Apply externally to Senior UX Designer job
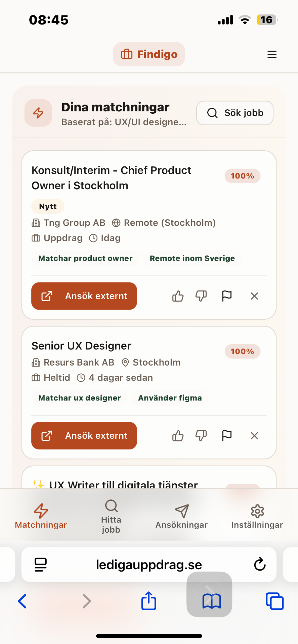The width and height of the screenshot is (298, 644). [x=84, y=436]
